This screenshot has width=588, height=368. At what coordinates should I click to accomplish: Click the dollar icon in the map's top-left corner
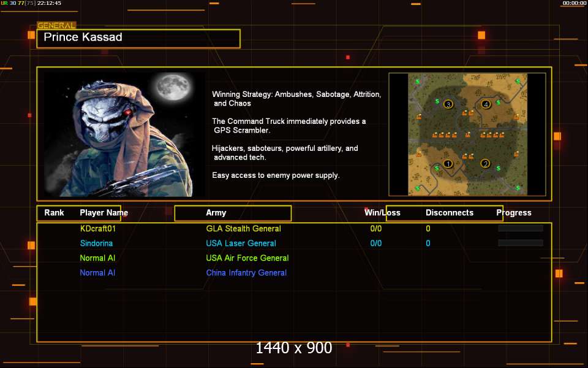(417, 81)
